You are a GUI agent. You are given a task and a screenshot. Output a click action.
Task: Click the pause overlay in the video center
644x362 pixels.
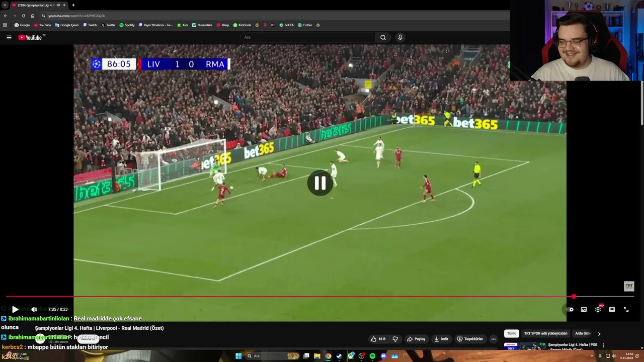point(320,184)
